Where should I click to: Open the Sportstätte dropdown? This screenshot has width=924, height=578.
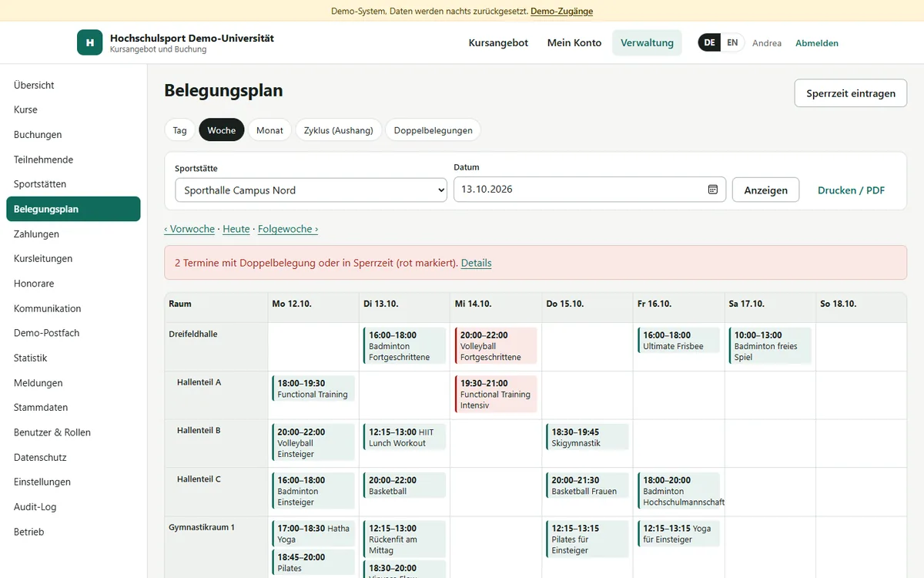[x=311, y=190]
